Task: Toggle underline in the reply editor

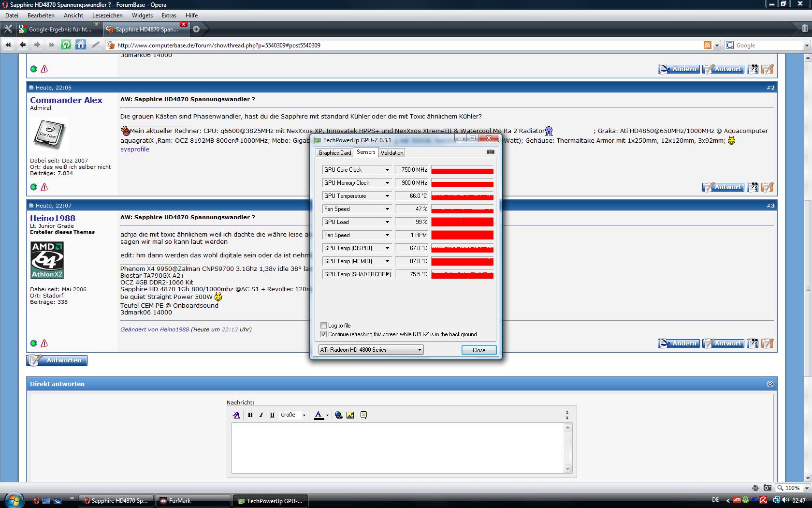Action: click(x=272, y=415)
